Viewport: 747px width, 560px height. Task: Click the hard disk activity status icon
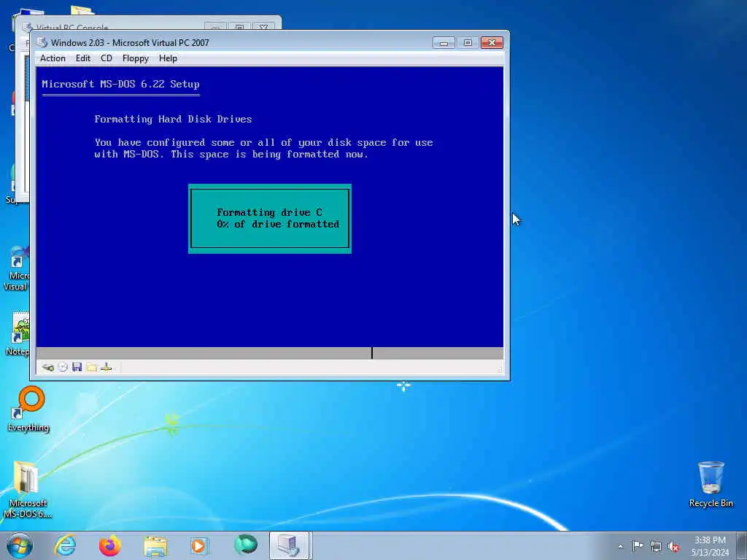(47, 367)
